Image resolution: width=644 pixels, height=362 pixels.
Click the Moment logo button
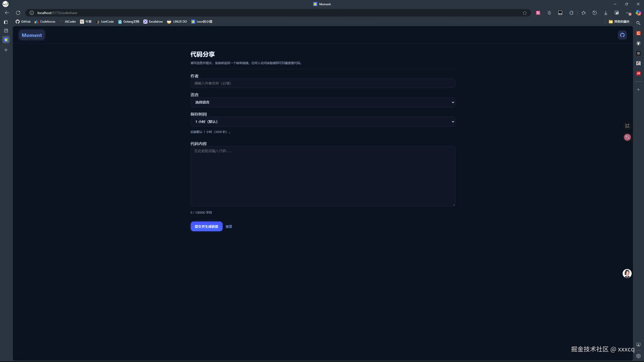click(x=32, y=35)
